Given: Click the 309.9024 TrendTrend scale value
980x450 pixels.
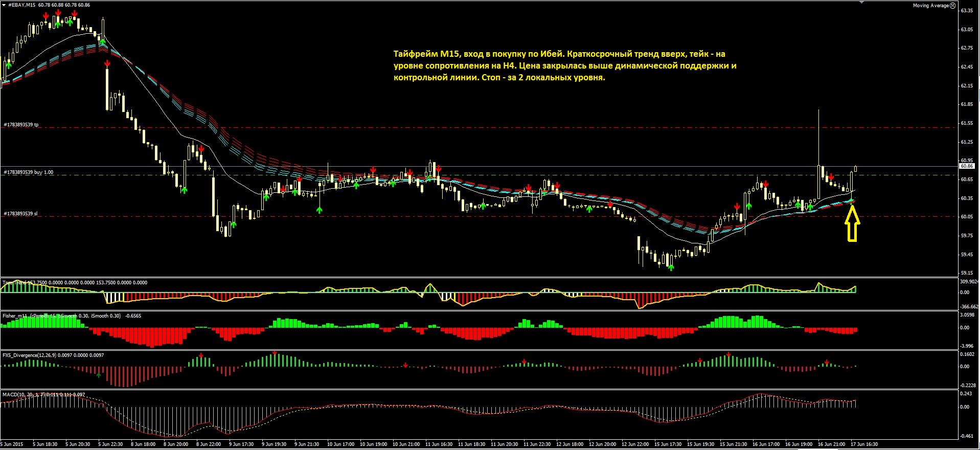Looking at the screenshot, I should tap(969, 282).
